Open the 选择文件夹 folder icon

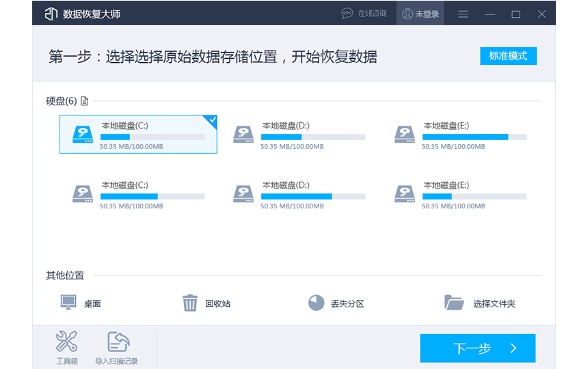[454, 303]
